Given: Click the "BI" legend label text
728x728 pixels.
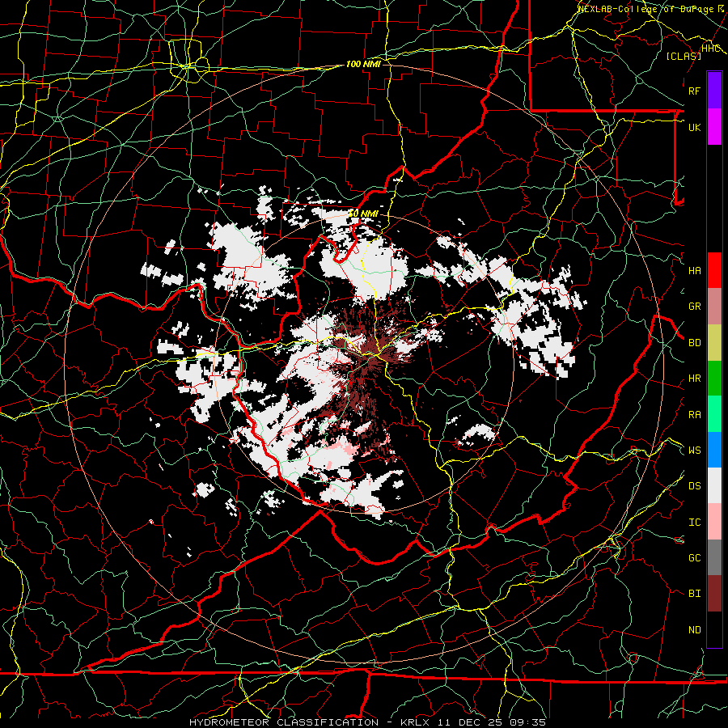Looking at the screenshot, I should (x=694, y=594).
